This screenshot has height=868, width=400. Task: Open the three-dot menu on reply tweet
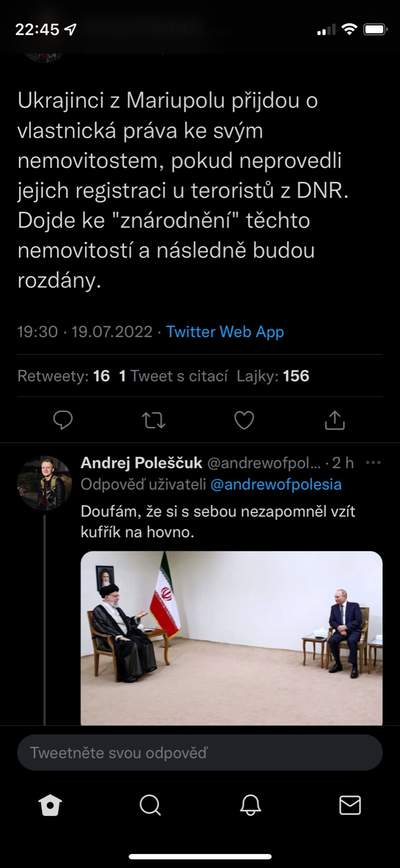coord(373,463)
